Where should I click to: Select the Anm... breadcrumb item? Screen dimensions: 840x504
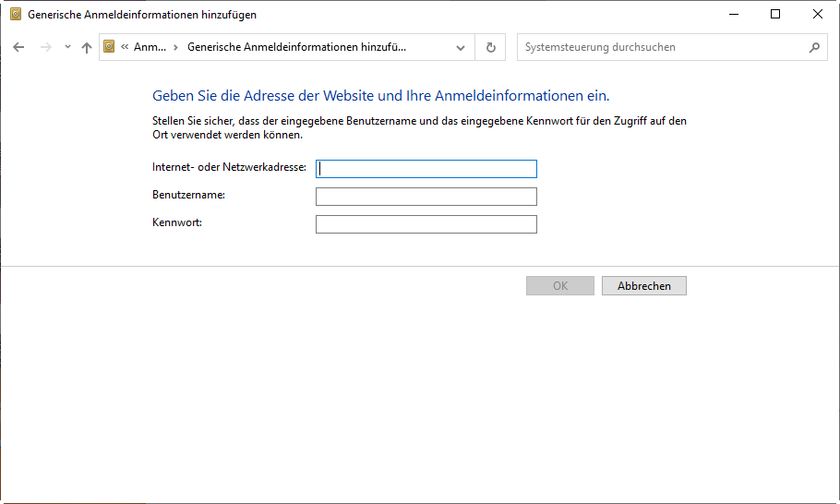(150, 47)
